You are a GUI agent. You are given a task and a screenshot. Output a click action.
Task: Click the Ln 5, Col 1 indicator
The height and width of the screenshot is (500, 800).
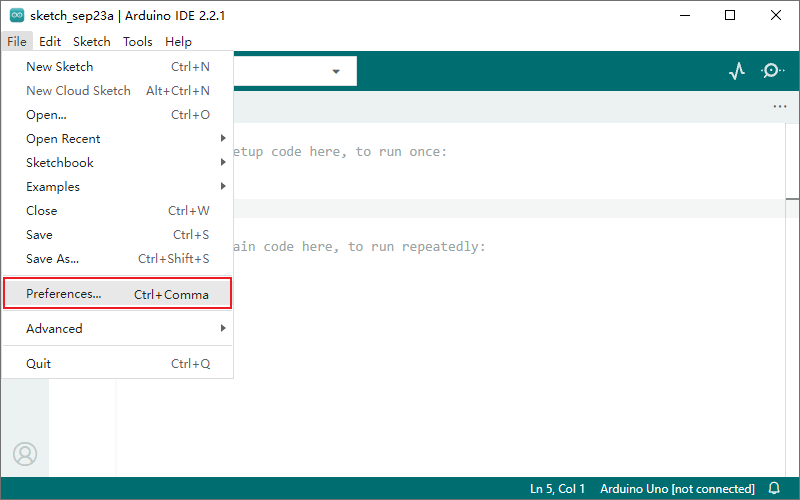[x=557, y=489]
